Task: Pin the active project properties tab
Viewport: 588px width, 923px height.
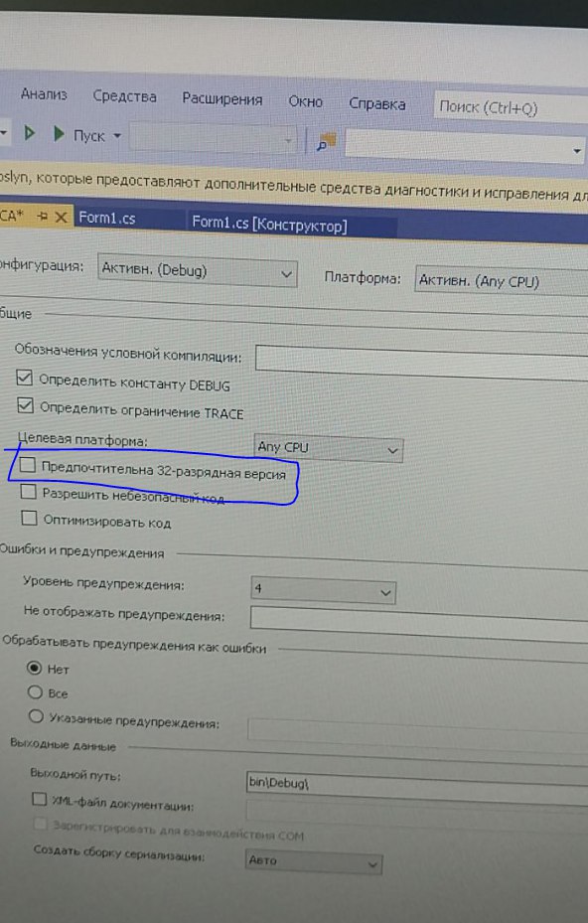Action: 43,217
